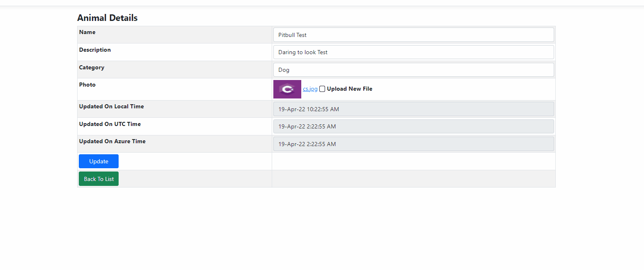Image resolution: width=644 pixels, height=270 pixels.
Task: Select the Updated On Local Time value field
Action: (413, 109)
